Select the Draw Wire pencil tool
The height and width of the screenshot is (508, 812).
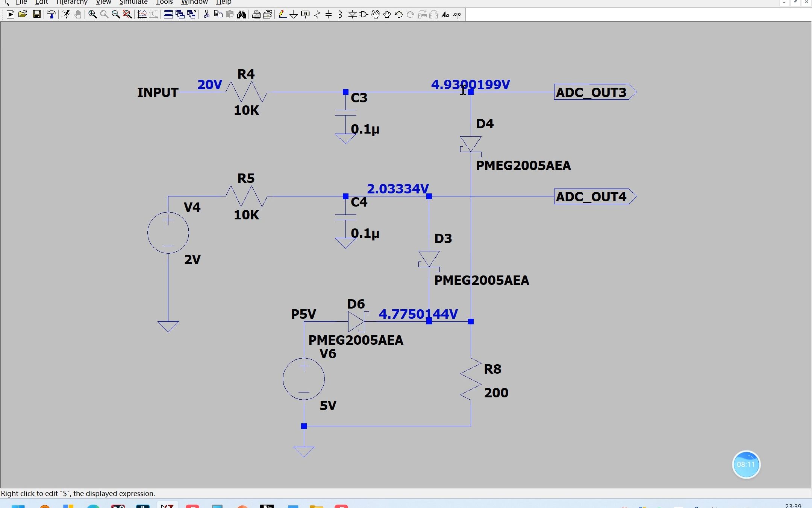[282, 15]
